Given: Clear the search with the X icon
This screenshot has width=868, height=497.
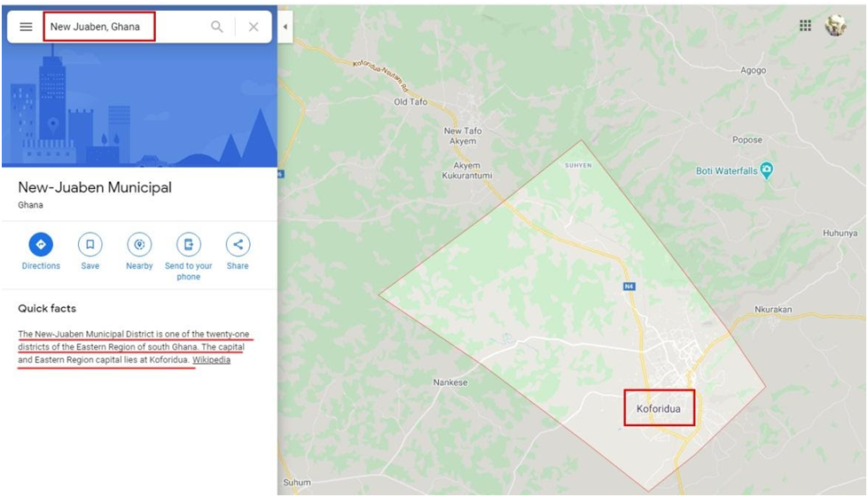Looking at the screenshot, I should pos(254,27).
